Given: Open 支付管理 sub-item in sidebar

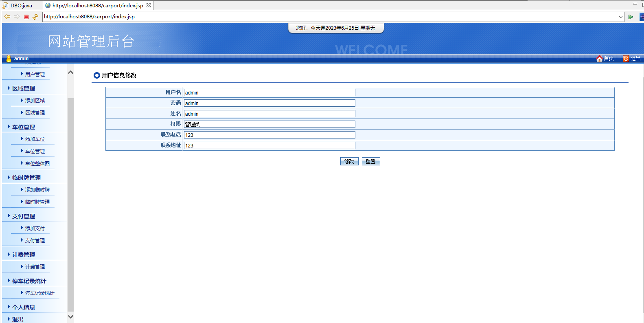Looking at the screenshot, I should click(35, 241).
